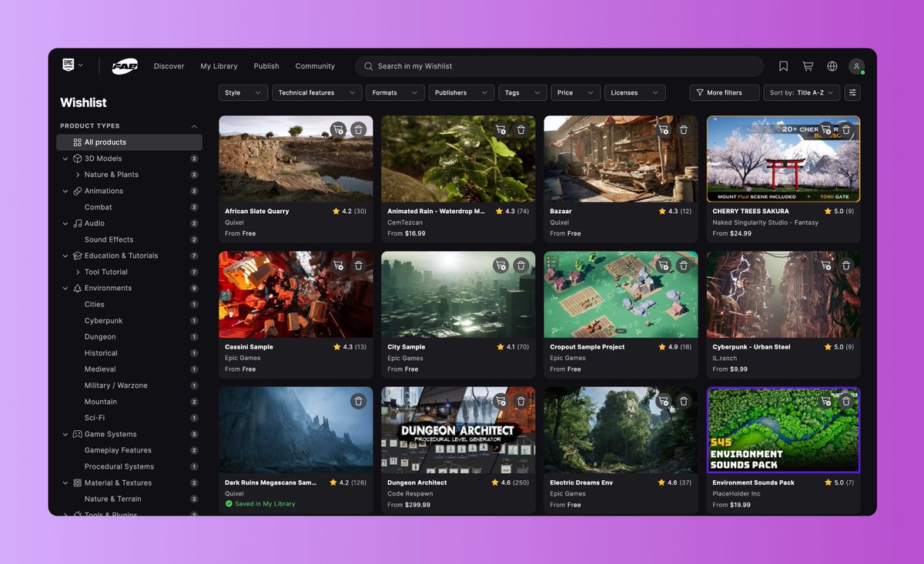This screenshot has height=564, width=924.
Task: Add African Slate Quarry to cart
Action: (338, 129)
